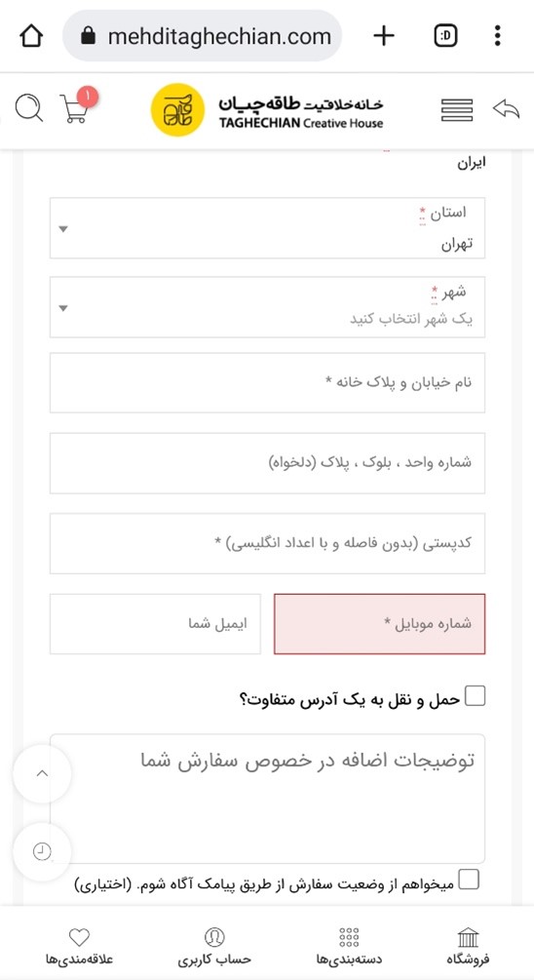Image resolution: width=534 pixels, height=980 pixels.
Task: Open the hamburger menu icon
Action: [457, 110]
